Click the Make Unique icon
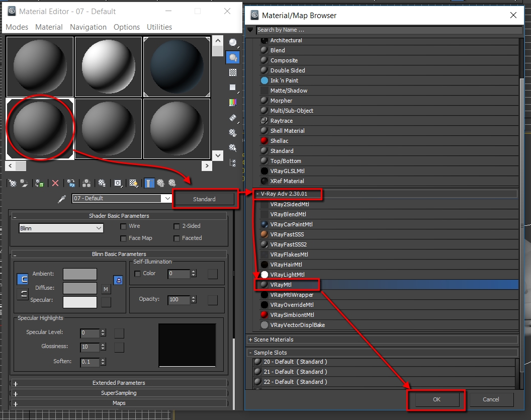 coord(86,183)
